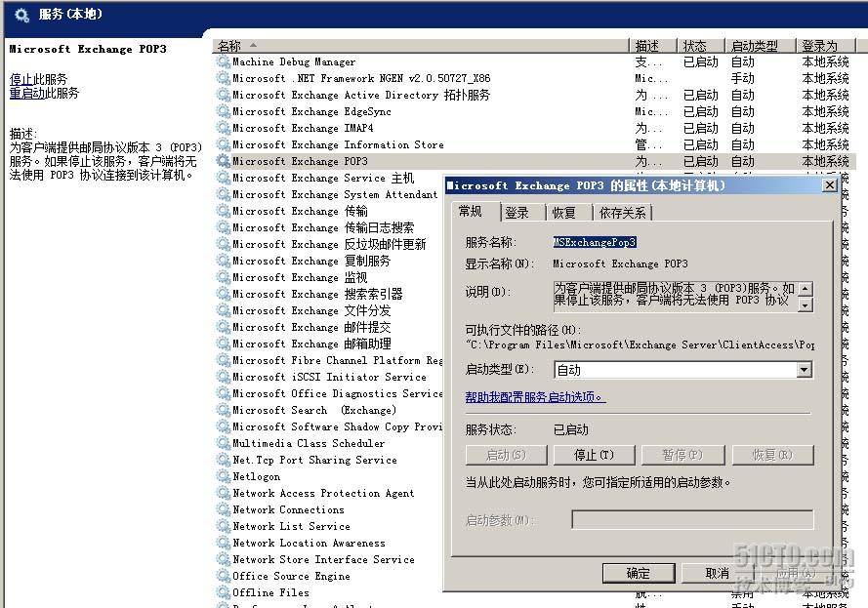Click the icon of Exchange 邮件提交
The width and height of the screenshot is (868, 608).
click(x=223, y=327)
